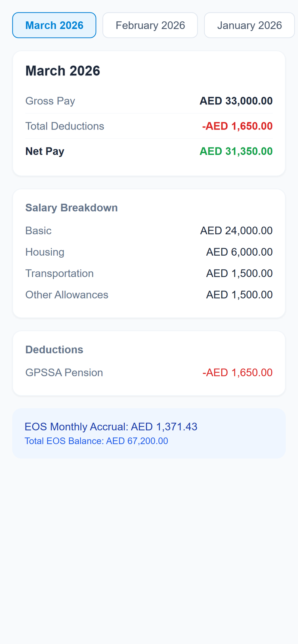Switch to the March 2026 tab
This screenshot has height=644, width=298.
click(54, 25)
